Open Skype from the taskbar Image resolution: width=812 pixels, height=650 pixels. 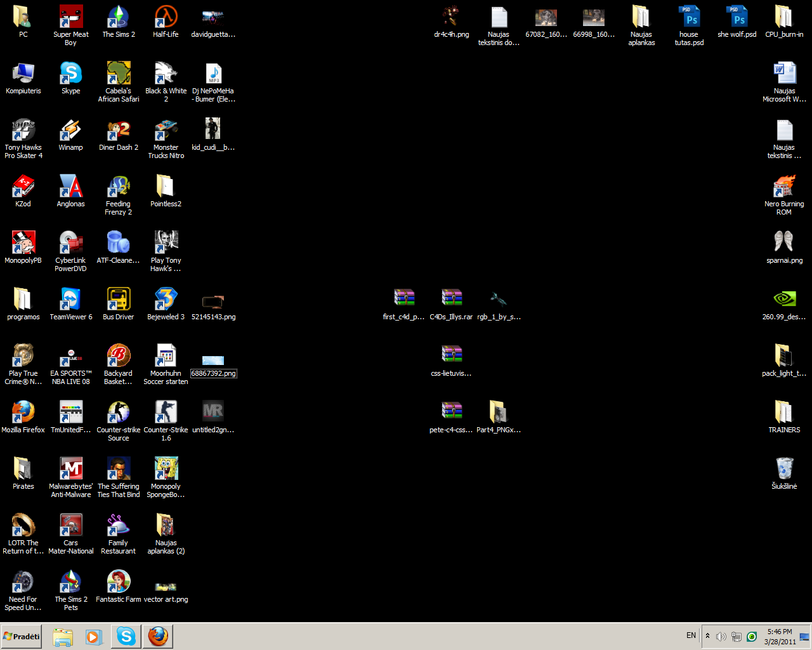coord(126,637)
